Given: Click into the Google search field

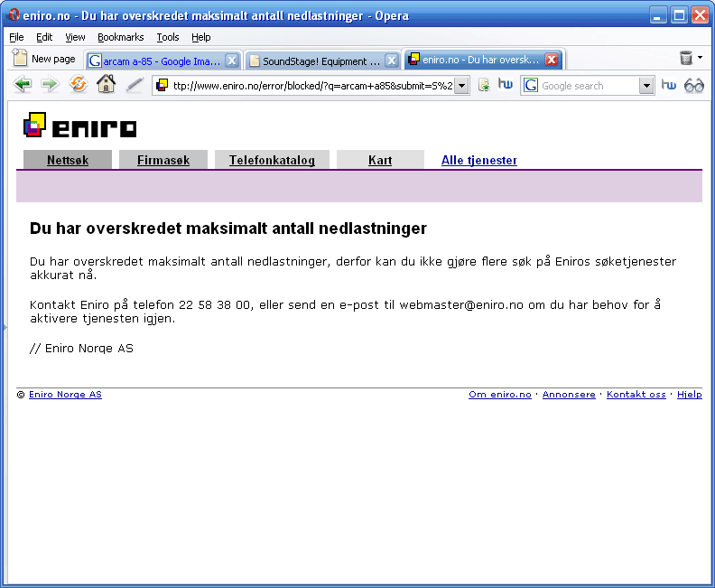Looking at the screenshot, I should (x=589, y=86).
